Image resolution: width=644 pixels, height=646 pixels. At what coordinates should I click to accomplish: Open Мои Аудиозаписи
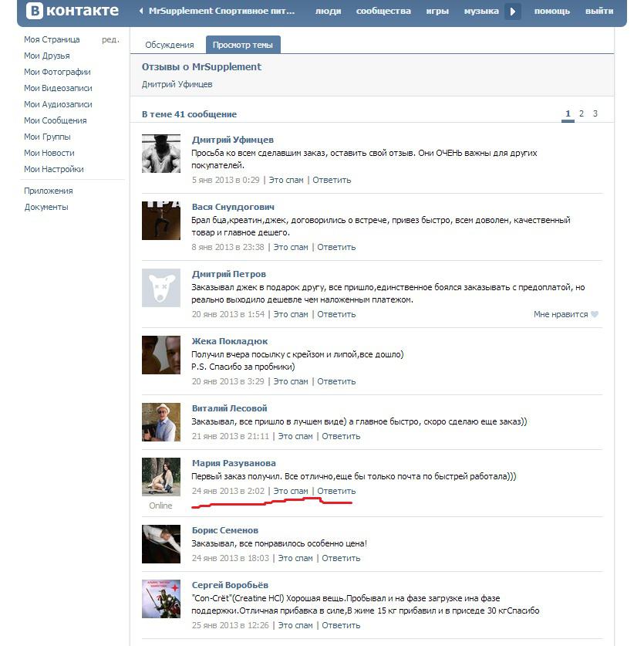[58, 104]
